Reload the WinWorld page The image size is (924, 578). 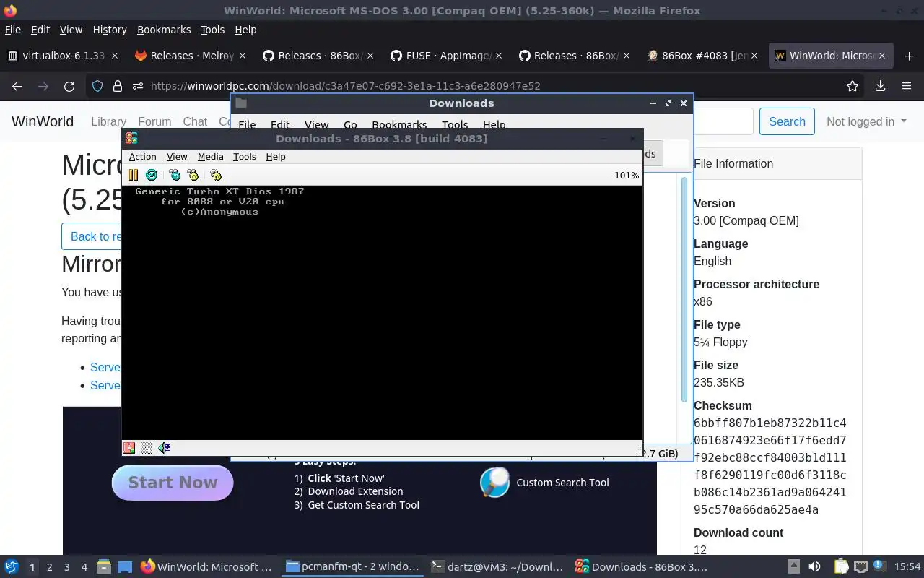[x=69, y=86]
